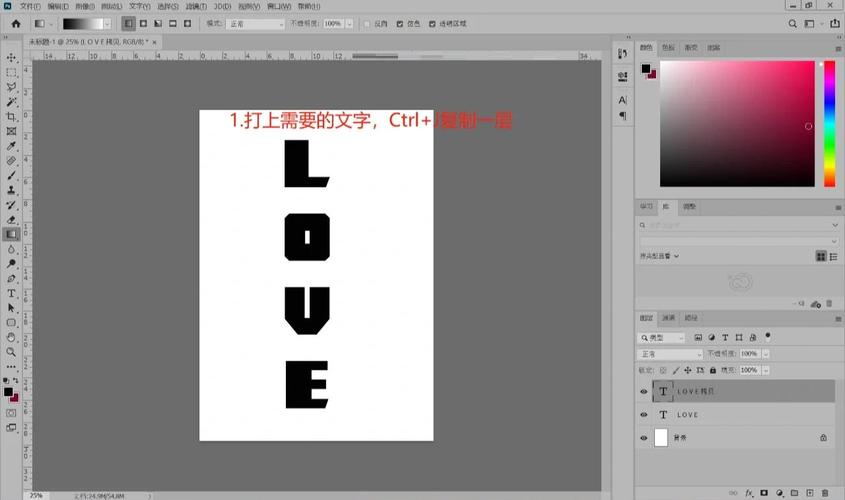
Task: Hide the LOVE copy layer
Action: 643,392
